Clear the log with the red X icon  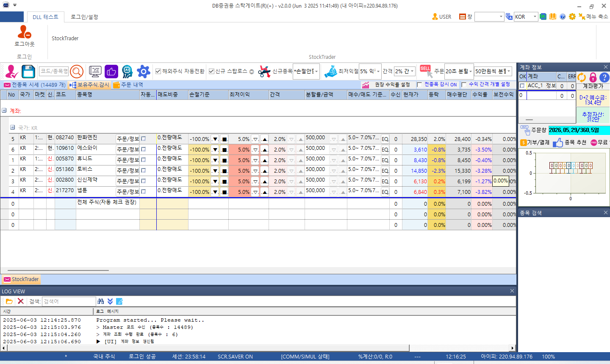click(x=20, y=301)
